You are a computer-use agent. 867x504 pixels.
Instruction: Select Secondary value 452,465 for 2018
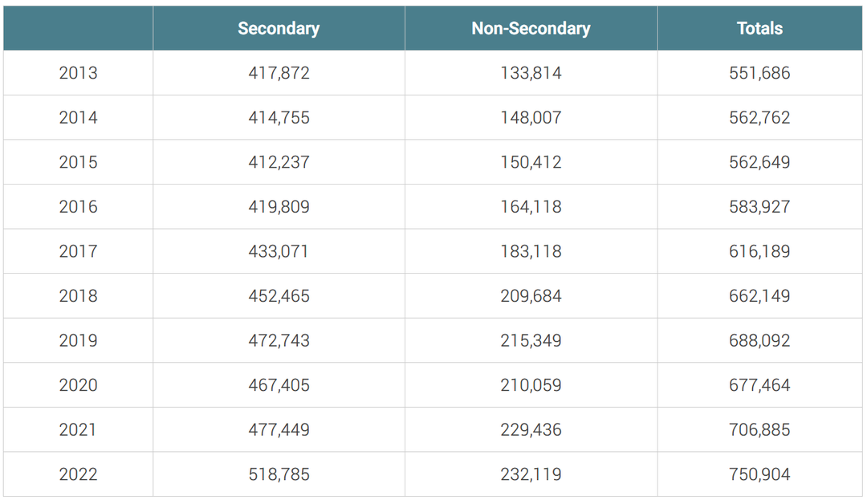[x=279, y=296]
